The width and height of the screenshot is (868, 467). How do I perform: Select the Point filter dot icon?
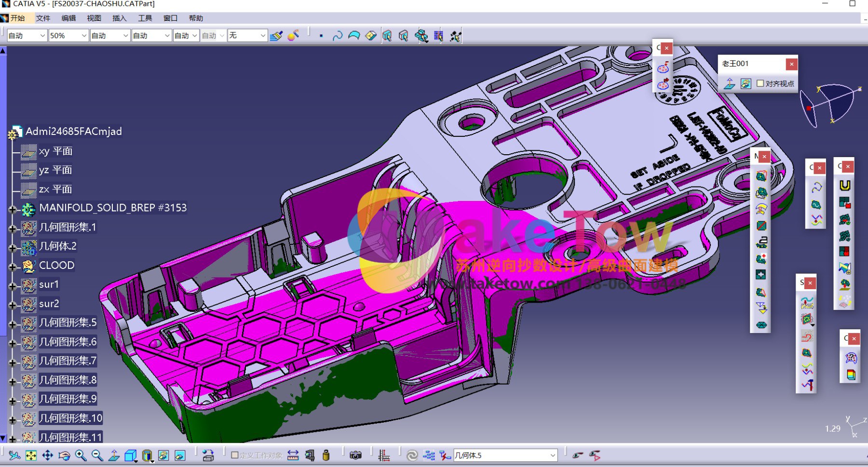coord(321,36)
